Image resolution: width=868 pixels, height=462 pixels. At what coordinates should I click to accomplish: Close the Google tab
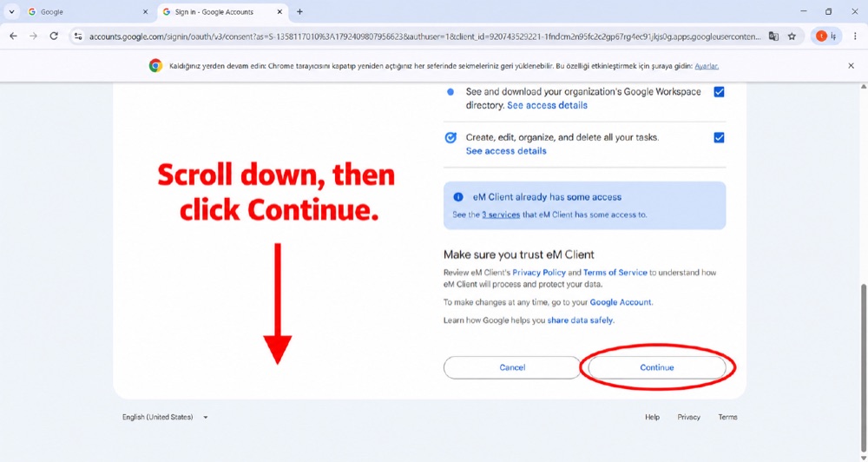click(146, 11)
